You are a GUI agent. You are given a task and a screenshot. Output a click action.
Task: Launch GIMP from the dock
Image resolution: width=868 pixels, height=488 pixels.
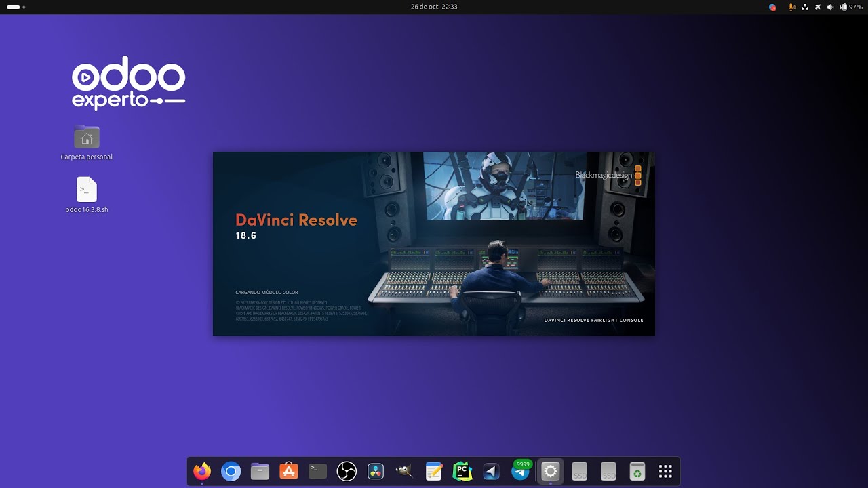click(405, 471)
